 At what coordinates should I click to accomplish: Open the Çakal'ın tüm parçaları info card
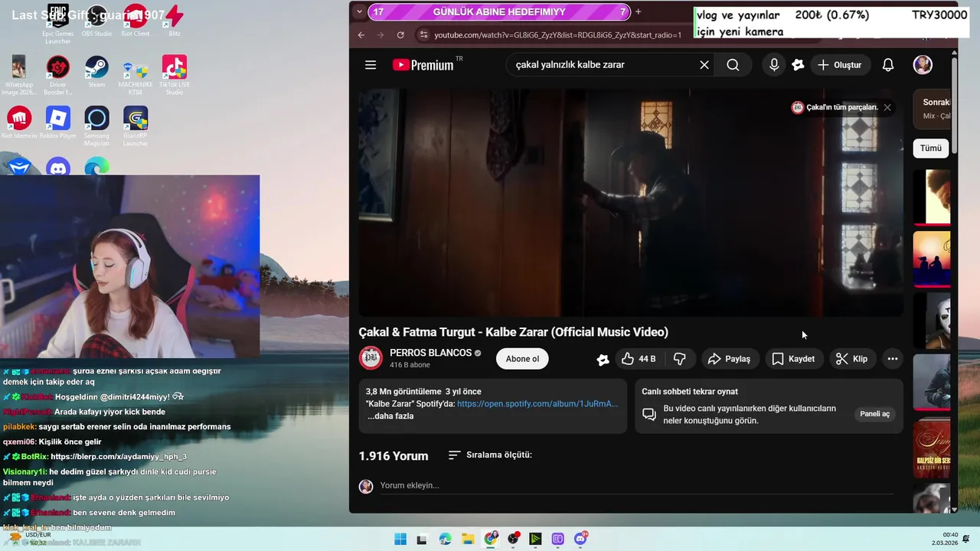tap(835, 107)
